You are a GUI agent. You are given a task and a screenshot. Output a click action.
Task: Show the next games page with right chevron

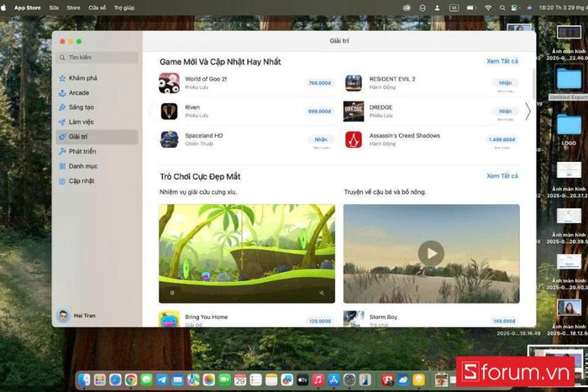click(x=528, y=112)
